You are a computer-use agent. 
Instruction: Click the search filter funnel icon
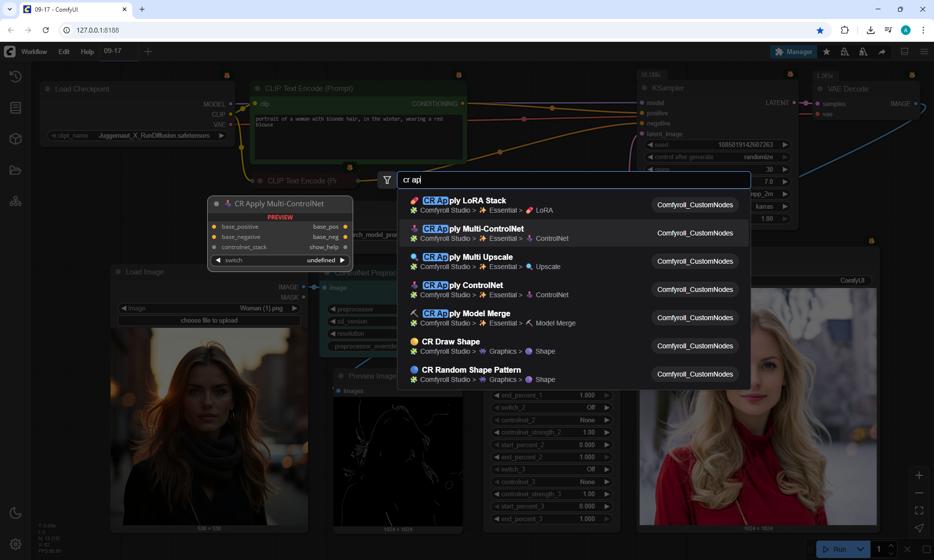387,180
